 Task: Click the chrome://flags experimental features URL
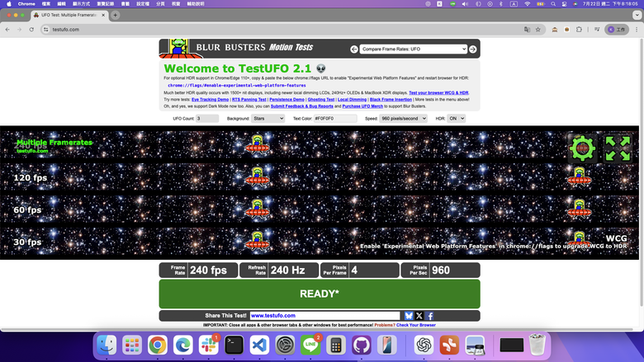click(237, 86)
